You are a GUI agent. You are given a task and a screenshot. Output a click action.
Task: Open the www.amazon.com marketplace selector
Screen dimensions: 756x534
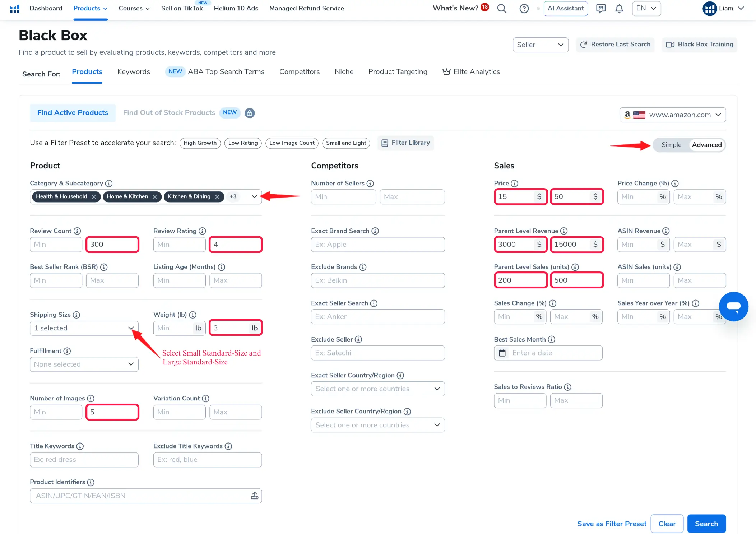point(672,115)
